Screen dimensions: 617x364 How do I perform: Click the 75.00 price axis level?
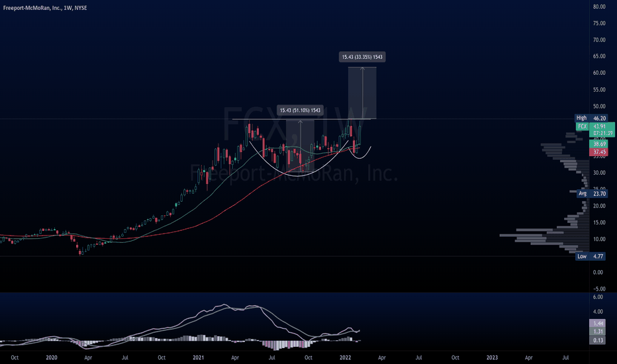pyautogui.click(x=599, y=23)
